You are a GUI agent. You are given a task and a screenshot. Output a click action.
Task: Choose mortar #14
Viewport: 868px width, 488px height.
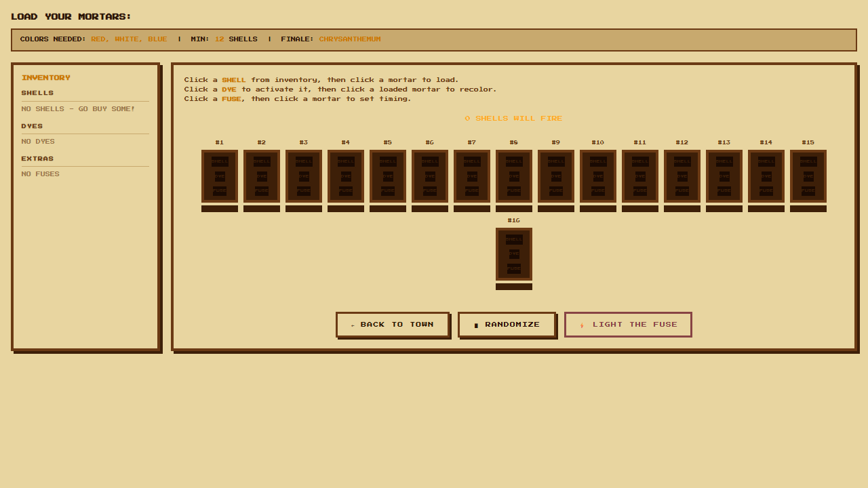pyautogui.click(x=766, y=176)
